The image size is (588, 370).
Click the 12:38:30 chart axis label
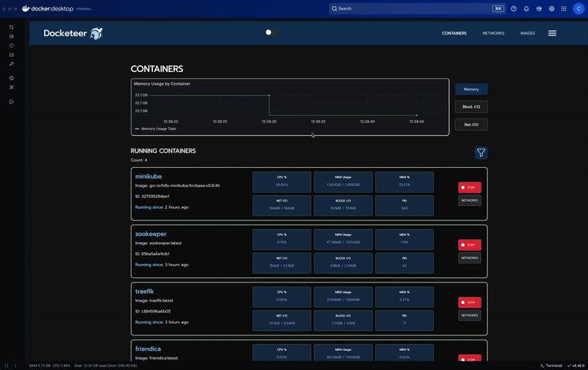coord(269,121)
